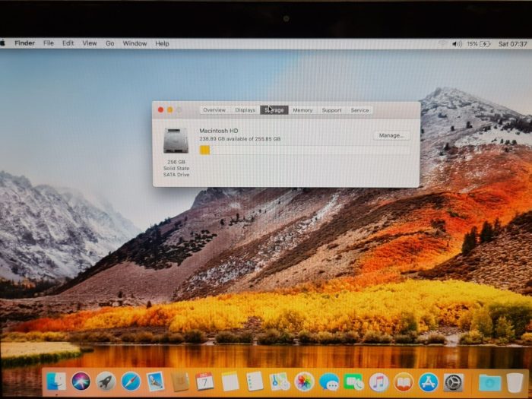Switch to the Service tab
This screenshot has width=532, height=399.
pyautogui.click(x=359, y=110)
